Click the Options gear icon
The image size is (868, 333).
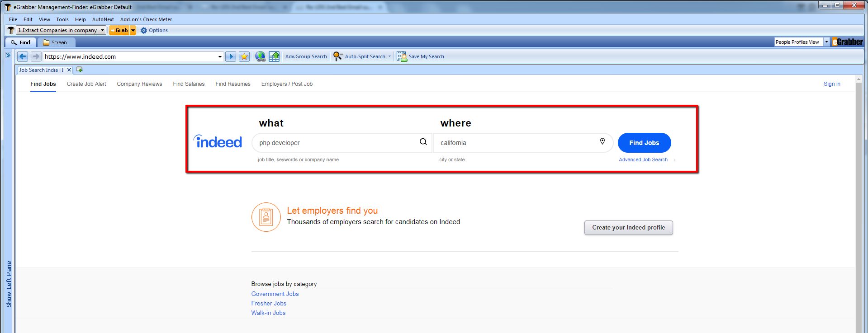pos(144,30)
